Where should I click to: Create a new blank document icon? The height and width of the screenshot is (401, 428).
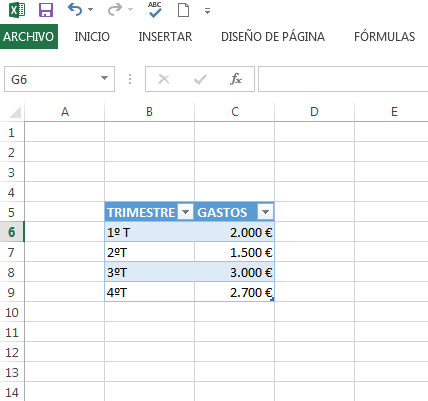183,10
